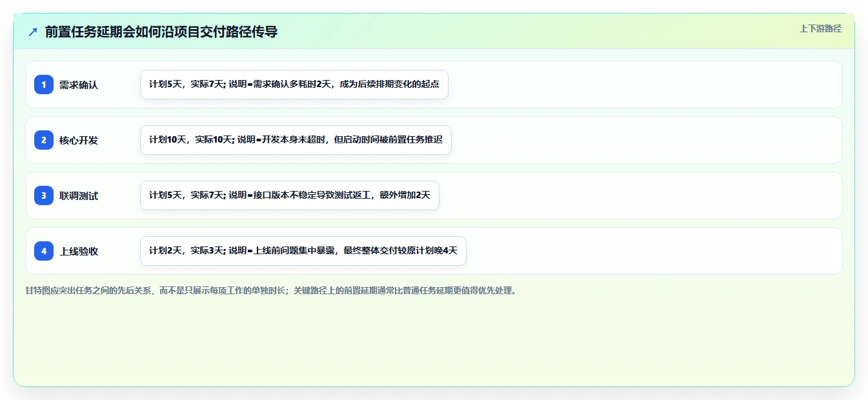This screenshot has width=868, height=400.
Task: Click the 计划10天，实际10天 description box
Action: 296,140
